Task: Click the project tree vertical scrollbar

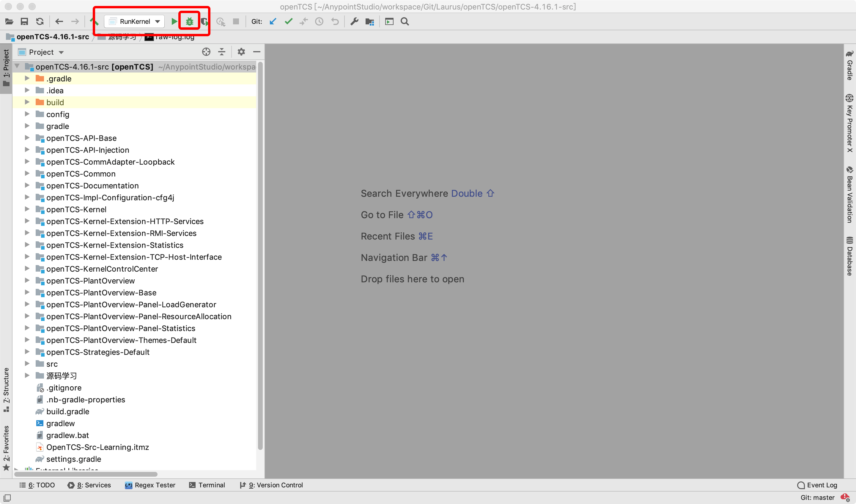Action: pyautogui.click(x=260, y=255)
